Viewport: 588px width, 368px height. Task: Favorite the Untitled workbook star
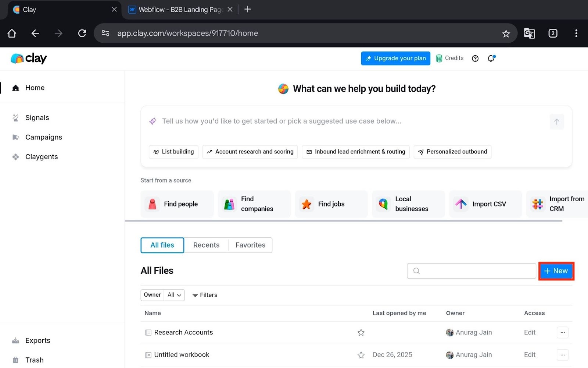point(361,355)
